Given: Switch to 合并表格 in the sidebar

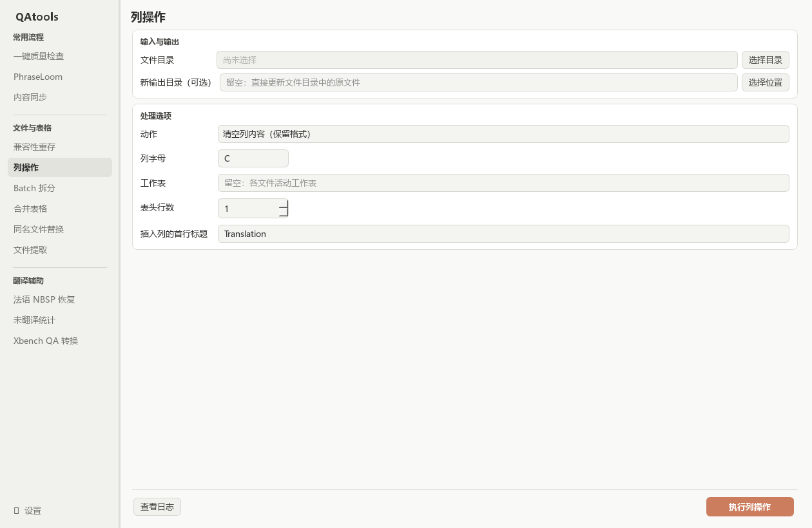Looking at the screenshot, I should tap(60, 209).
